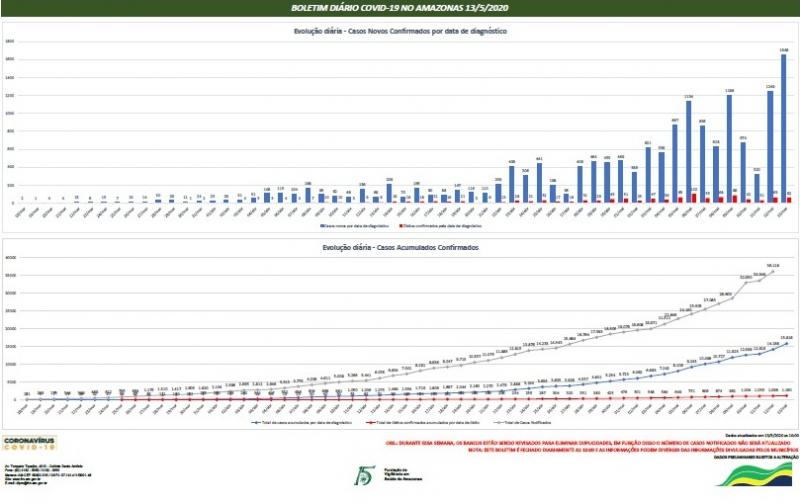Click the title 'Evolução diária - Casos Acumulados Confirmados'
The width and height of the screenshot is (800, 504).
click(x=401, y=247)
